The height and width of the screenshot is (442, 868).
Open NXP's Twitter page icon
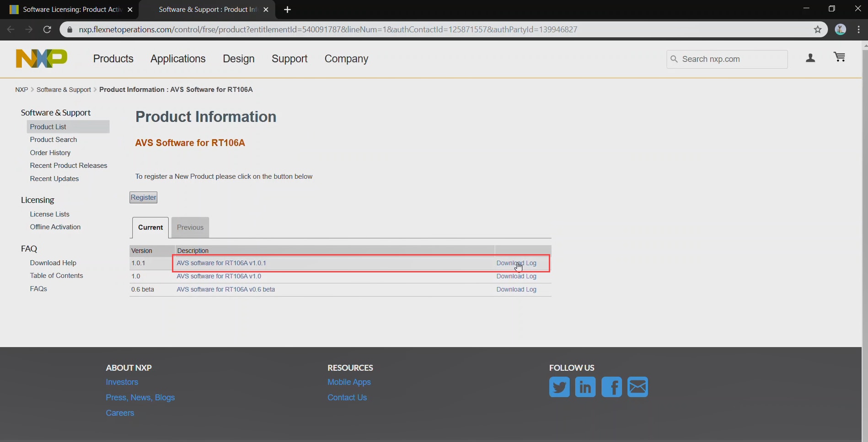coord(559,387)
